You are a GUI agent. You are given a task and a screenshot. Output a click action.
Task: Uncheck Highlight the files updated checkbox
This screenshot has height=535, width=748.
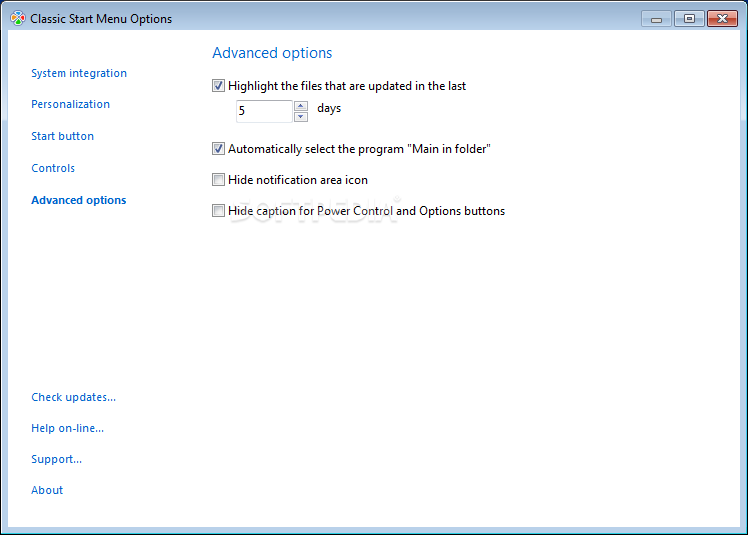[x=218, y=86]
